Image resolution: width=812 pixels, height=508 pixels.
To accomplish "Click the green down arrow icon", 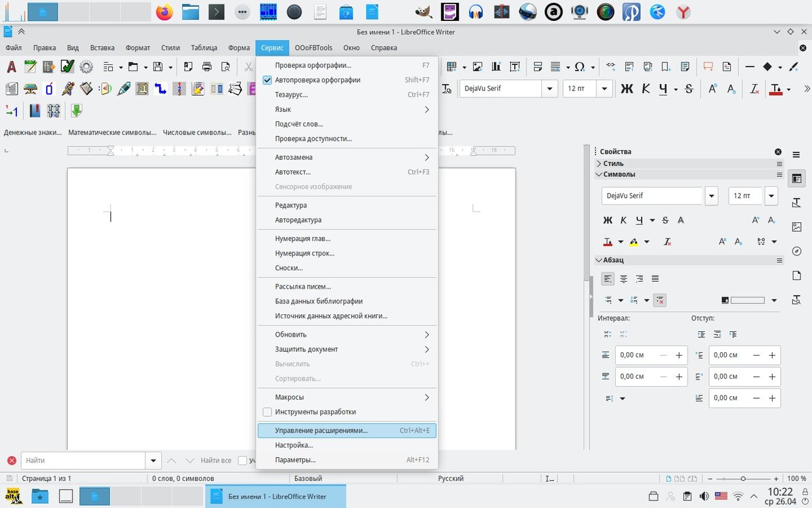I will pyautogui.click(x=76, y=110).
